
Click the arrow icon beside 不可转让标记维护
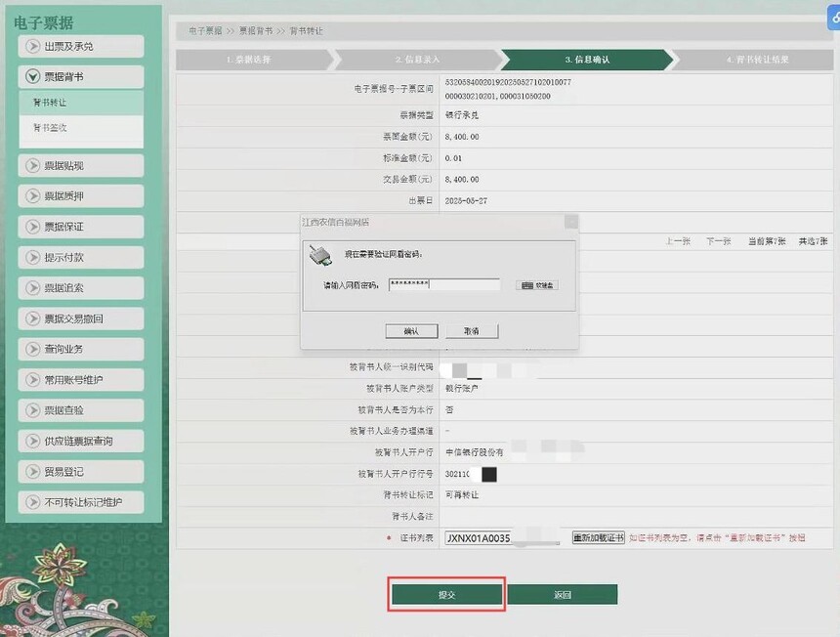(32, 502)
